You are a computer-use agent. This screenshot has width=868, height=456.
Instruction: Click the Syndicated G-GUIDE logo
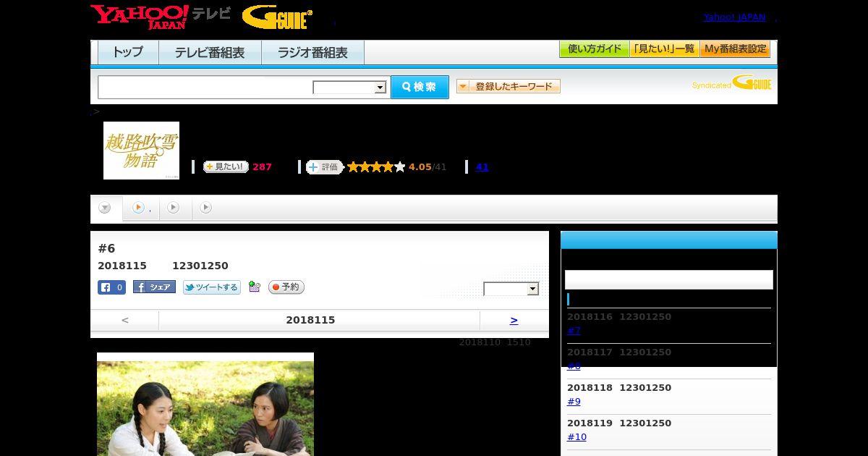[732, 83]
